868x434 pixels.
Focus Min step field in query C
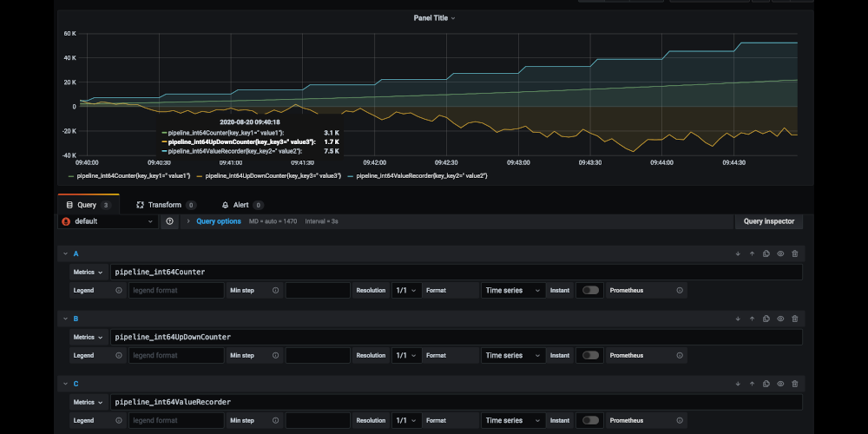pos(318,420)
